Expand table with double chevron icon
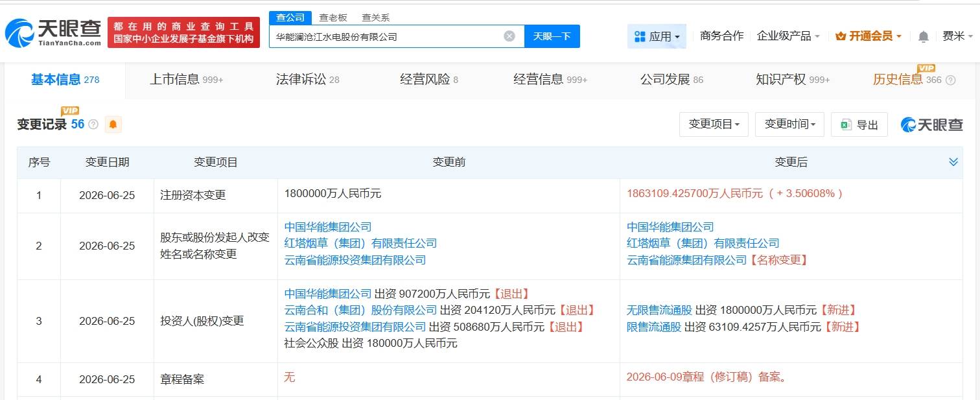Screen dimensions: 980x400 point(953,162)
